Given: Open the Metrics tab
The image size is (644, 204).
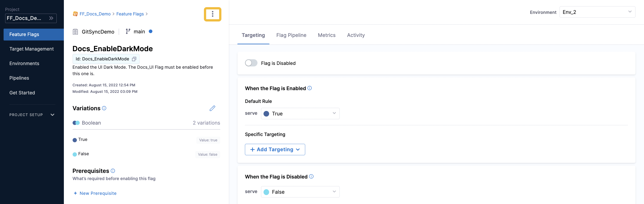Looking at the screenshot, I should (326, 35).
